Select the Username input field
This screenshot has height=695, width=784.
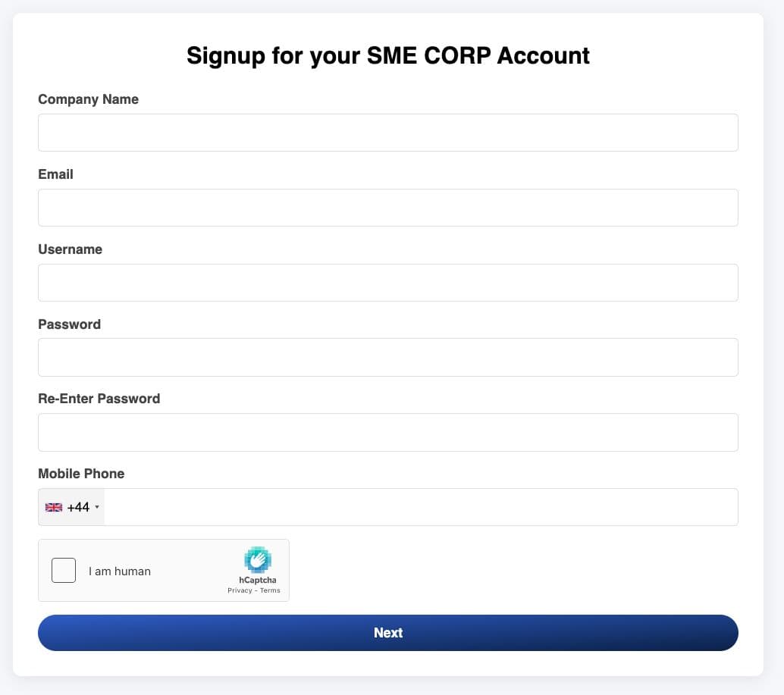click(x=388, y=282)
